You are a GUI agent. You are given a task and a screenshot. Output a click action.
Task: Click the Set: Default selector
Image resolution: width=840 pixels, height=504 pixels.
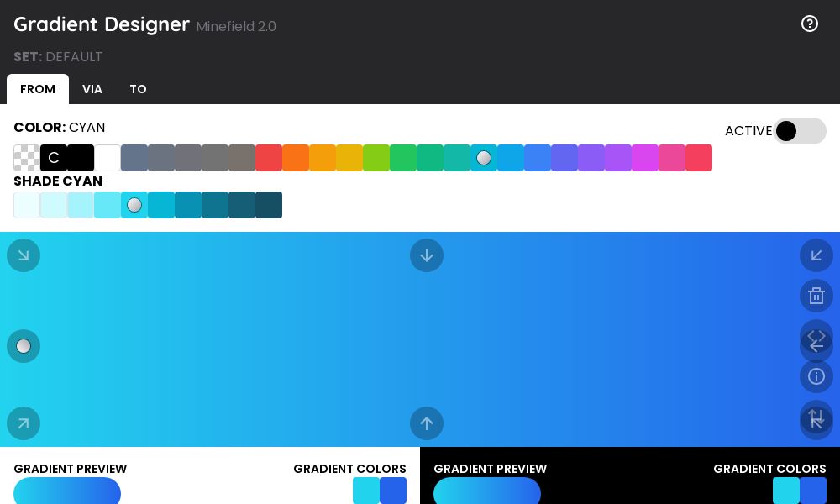[x=59, y=56]
